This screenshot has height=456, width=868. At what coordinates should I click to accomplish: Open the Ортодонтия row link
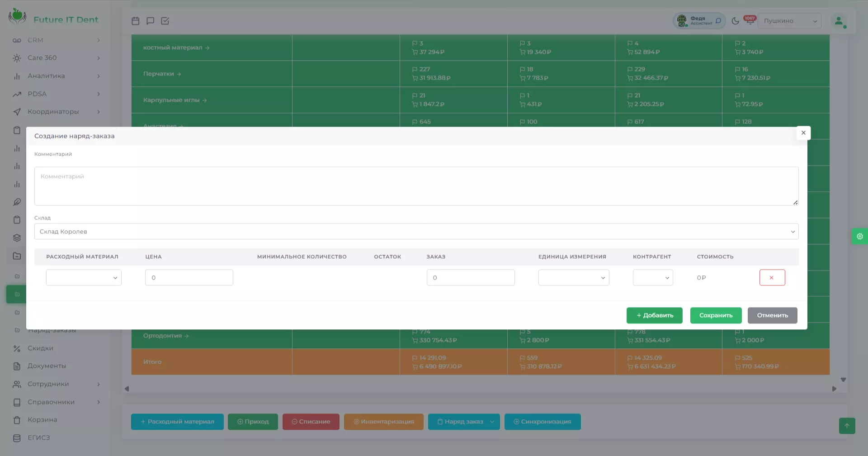166,336
